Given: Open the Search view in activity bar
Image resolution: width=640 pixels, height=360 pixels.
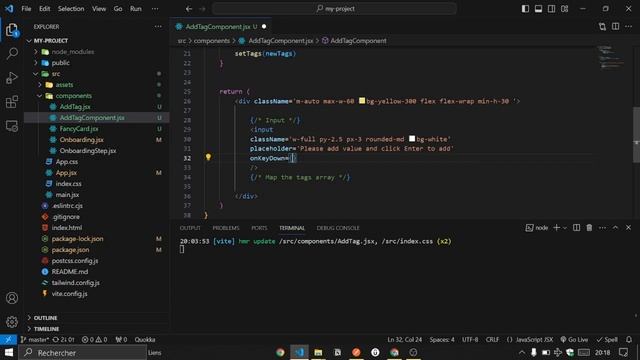Looking at the screenshot, I should click(12, 53).
